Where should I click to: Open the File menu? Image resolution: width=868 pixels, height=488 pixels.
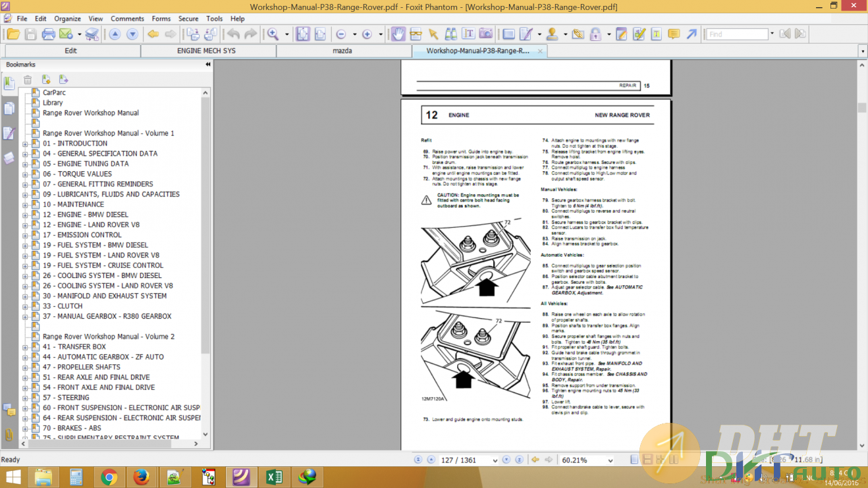[22, 18]
